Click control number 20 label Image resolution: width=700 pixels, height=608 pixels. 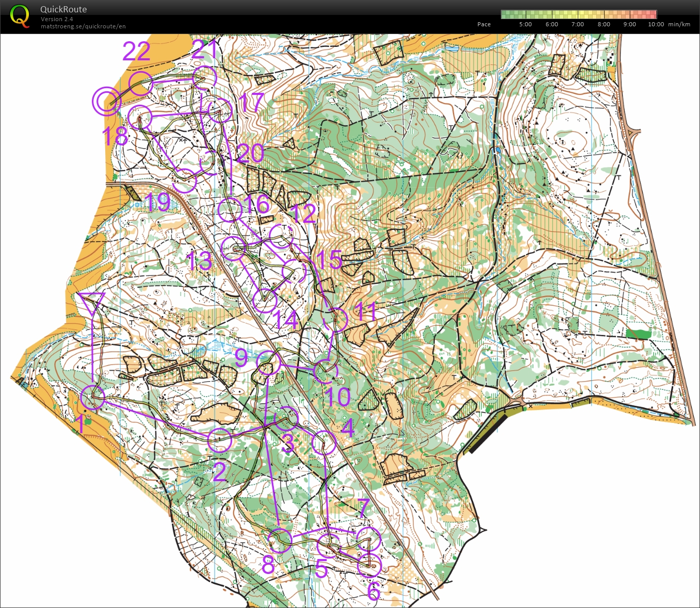pyautogui.click(x=251, y=153)
